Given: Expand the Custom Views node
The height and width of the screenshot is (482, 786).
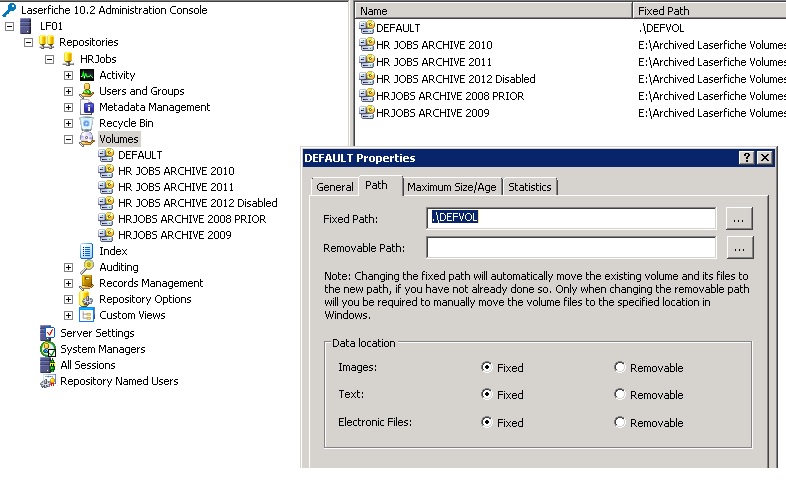Looking at the screenshot, I should (69, 316).
